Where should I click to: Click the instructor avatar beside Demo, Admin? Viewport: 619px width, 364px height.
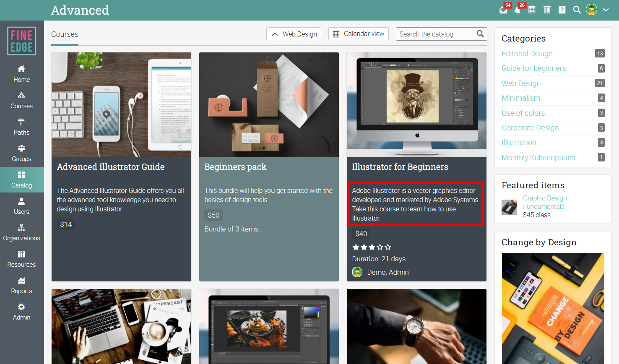point(357,272)
